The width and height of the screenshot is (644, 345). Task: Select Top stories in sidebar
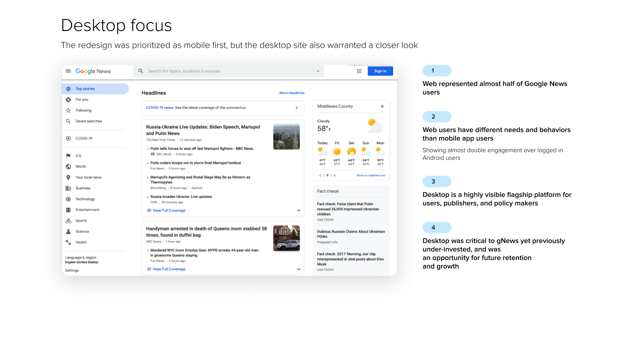pos(85,89)
